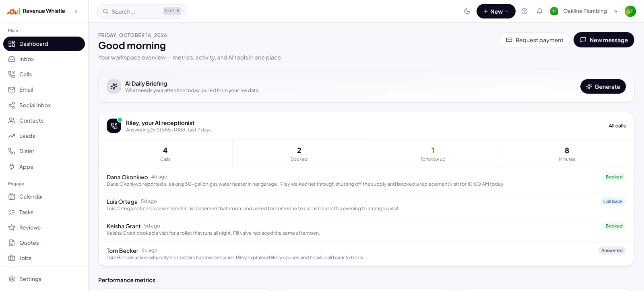The height and width of the screenshot is (291, 644).
Task: Open the notifications bell
Action: [x=540, y=11]
